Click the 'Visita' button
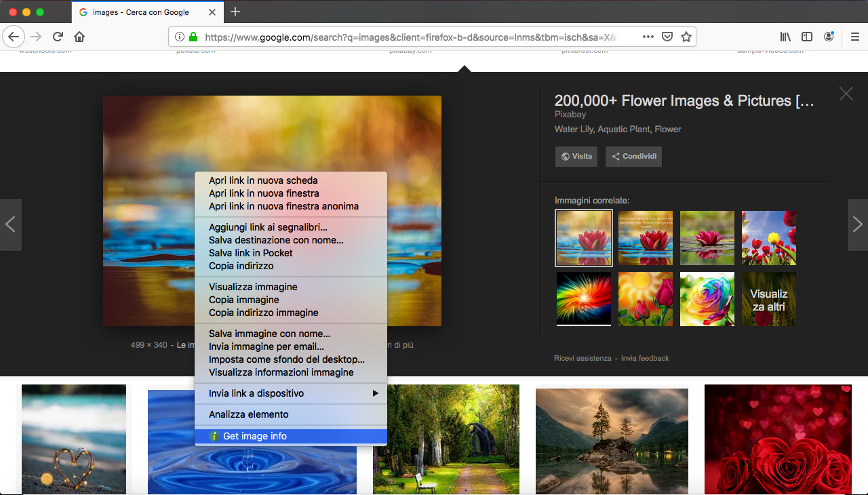 (576, 157)
